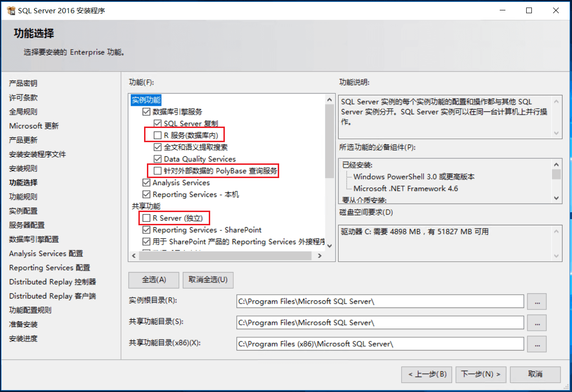572x392 pixels.
Task: Click 准备安装 in sidebar
Action: coord(23,324)
